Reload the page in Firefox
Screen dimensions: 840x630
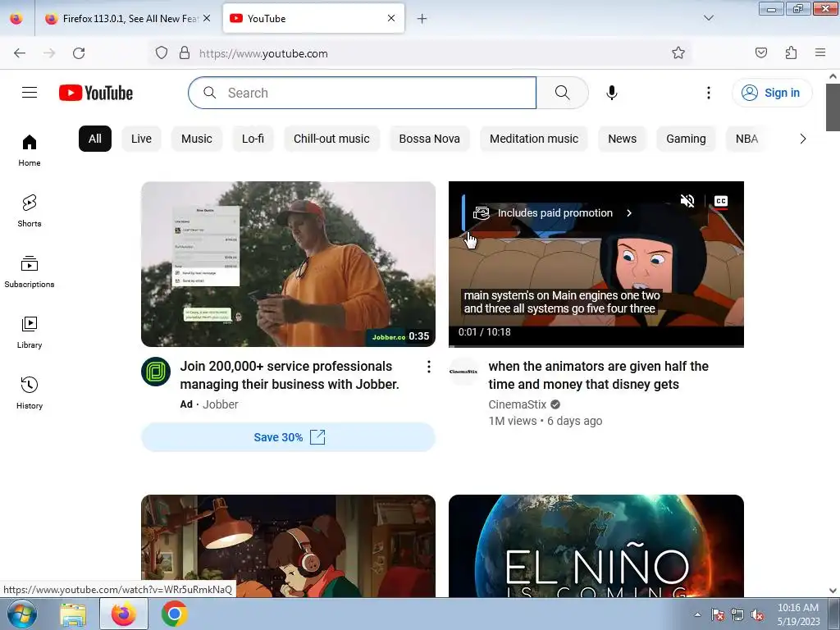79,53
